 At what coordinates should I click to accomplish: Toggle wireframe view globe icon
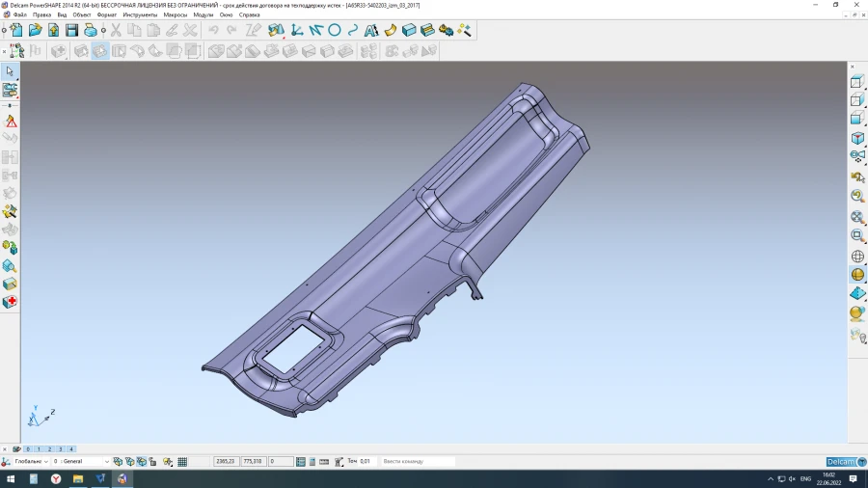click(x=857, y=257)
